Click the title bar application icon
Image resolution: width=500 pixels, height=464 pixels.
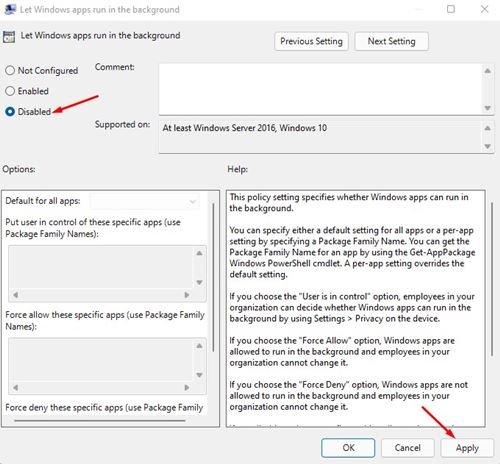coord(10,9)
